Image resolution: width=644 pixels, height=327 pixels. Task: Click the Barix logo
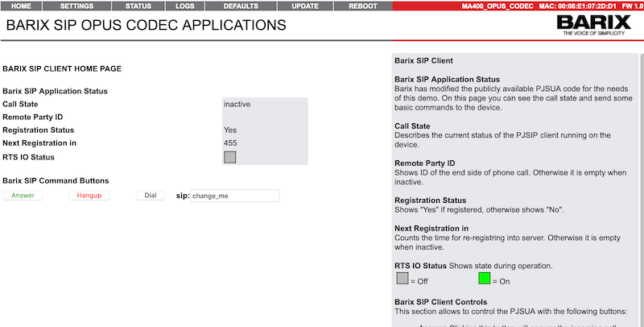pyautogui.click(x=593, y=26)
